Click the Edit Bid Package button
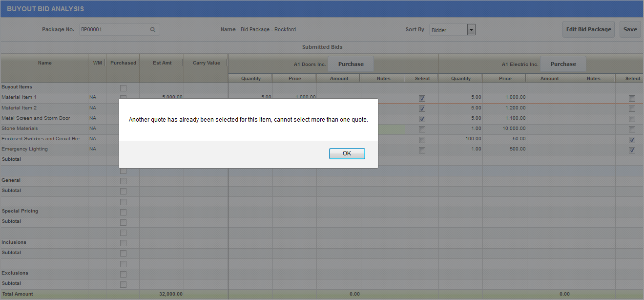 point(588,29)
